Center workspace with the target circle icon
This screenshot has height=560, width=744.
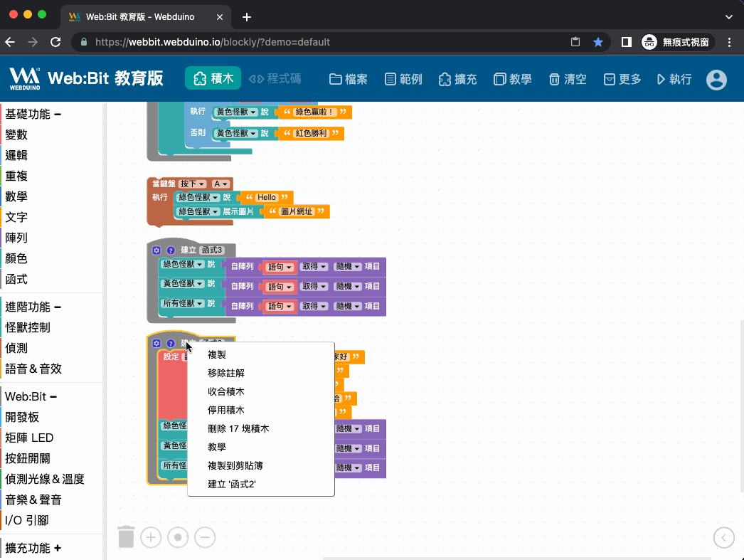pyautogui.click(x=178, y=537)
